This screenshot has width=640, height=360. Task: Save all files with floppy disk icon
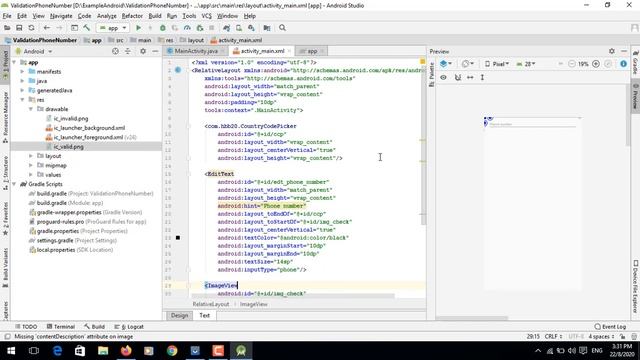19,28
